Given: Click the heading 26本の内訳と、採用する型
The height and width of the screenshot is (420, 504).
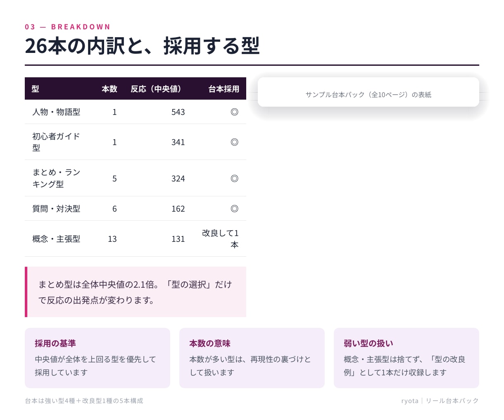Looking at the screenshot, I should pos(142,46).
